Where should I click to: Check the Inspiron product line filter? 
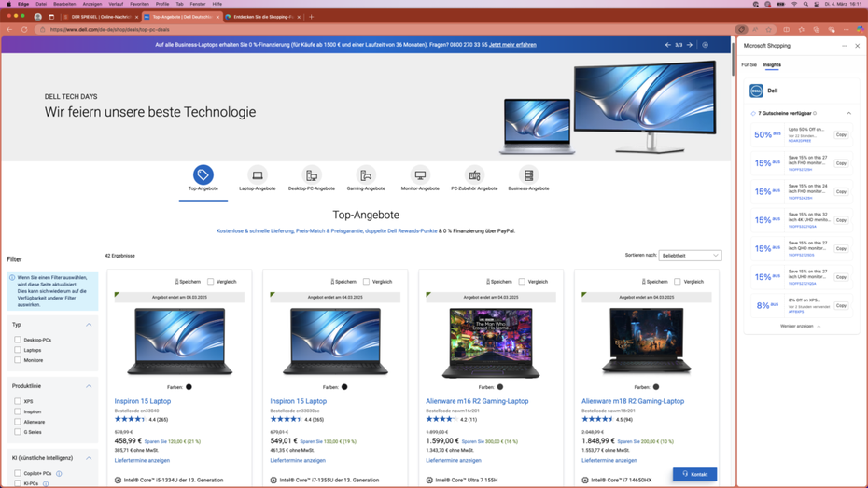(18, 411)
